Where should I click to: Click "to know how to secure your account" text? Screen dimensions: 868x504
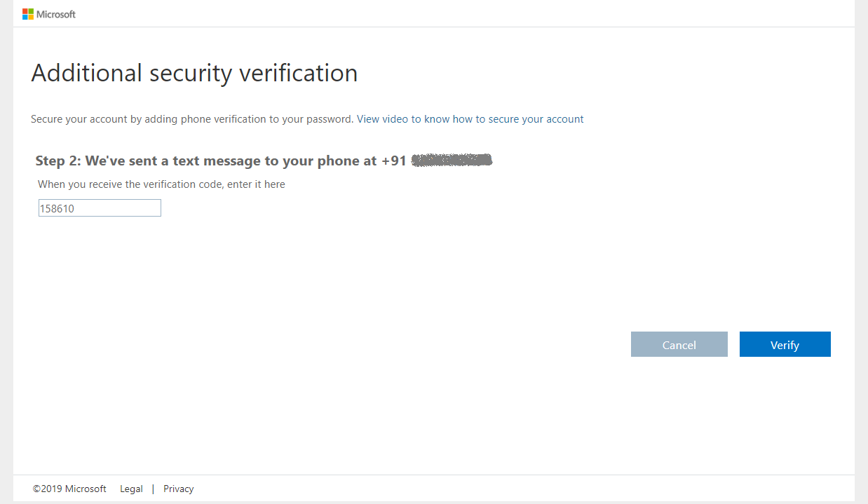[498, 119]
